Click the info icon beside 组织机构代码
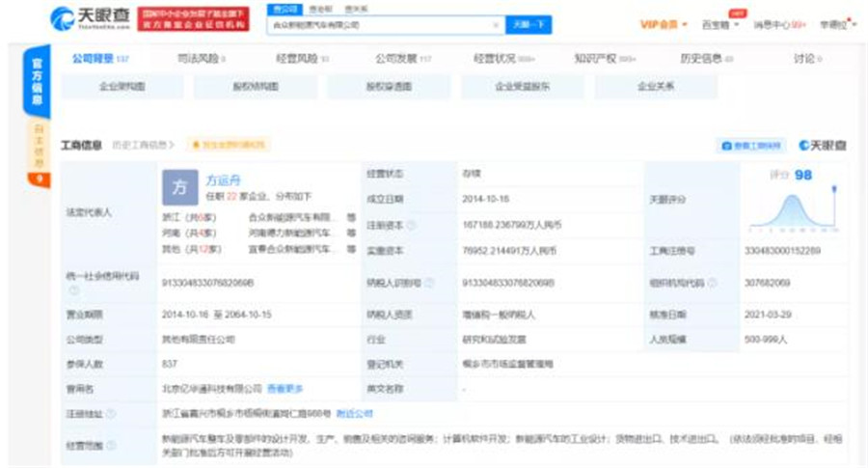868x468 pixels. click(x=712, y=283)
